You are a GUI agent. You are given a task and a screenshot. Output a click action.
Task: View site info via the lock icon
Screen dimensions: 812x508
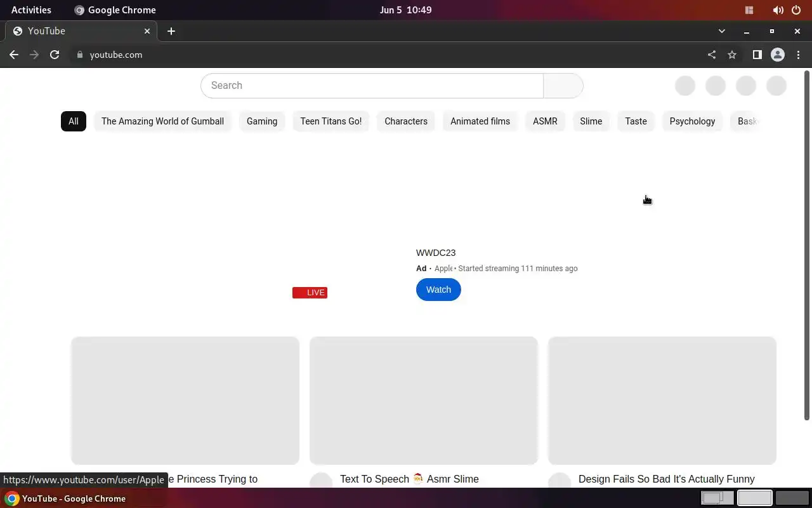point(80,55)
